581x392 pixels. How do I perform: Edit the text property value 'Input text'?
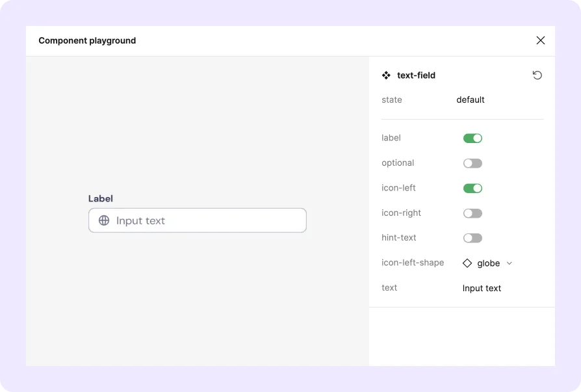[x=482, y=288]
